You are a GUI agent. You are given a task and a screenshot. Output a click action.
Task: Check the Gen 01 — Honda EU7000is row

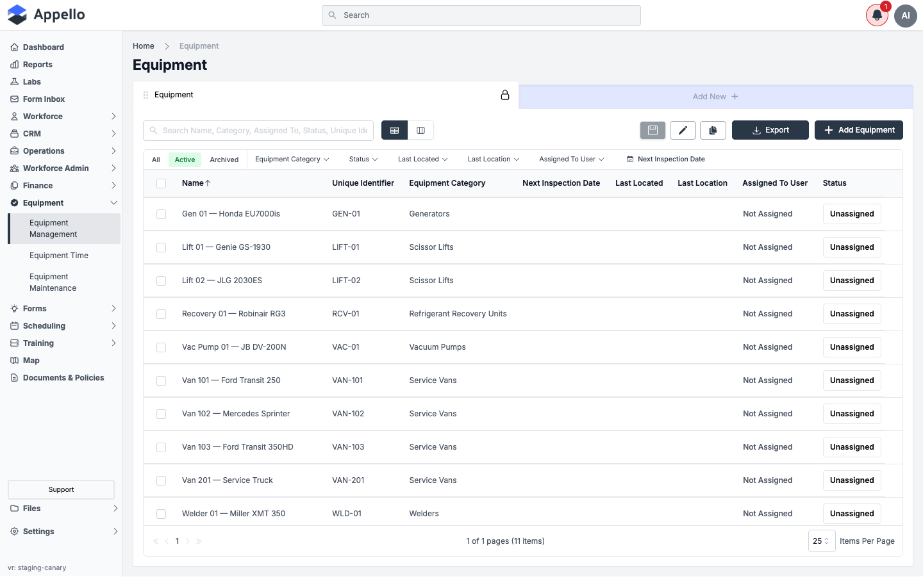coord(162,214)
